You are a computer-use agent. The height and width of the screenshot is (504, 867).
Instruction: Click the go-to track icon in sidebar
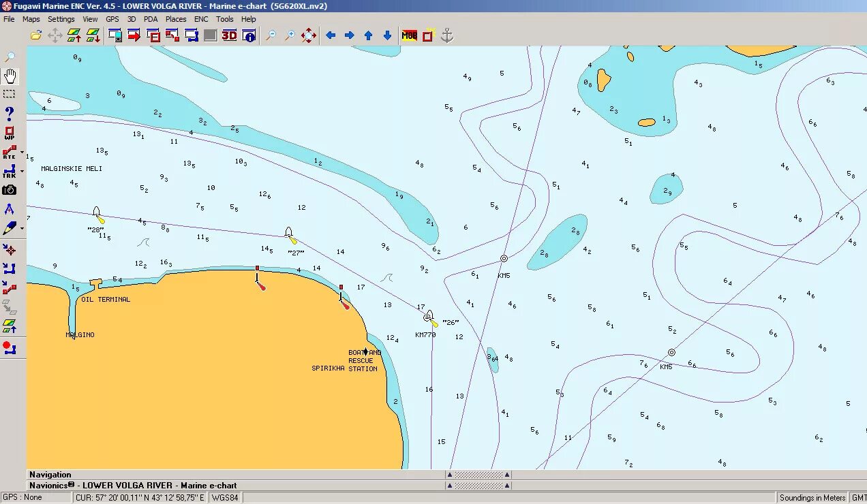click(10, 269)
